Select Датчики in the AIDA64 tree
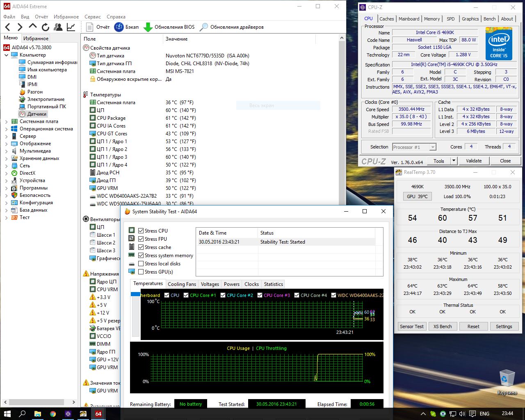Screen dimensions: 525x420 37,114
